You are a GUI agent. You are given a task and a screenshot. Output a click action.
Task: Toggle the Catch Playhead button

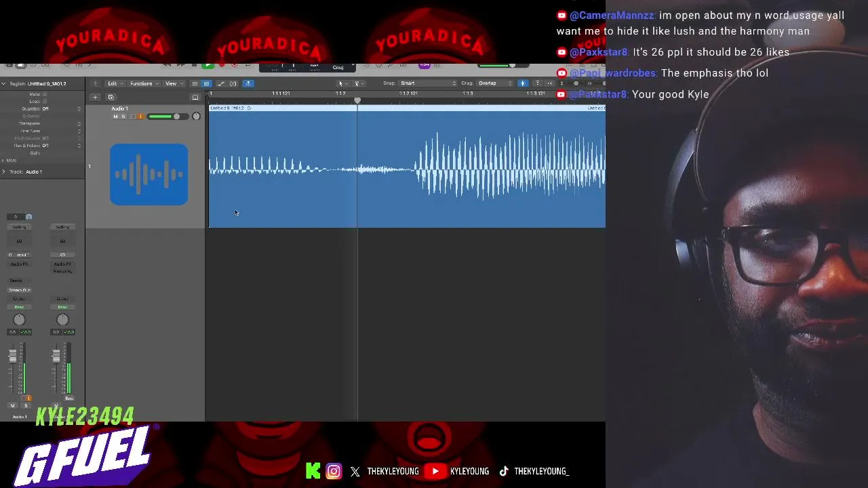(248, 83)
